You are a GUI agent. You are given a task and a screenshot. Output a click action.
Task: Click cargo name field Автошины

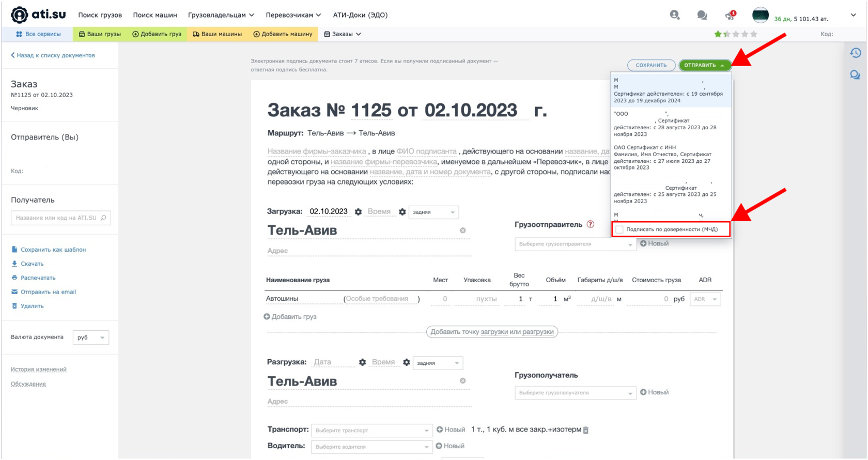pyautogui.click(x=303, y=299)
